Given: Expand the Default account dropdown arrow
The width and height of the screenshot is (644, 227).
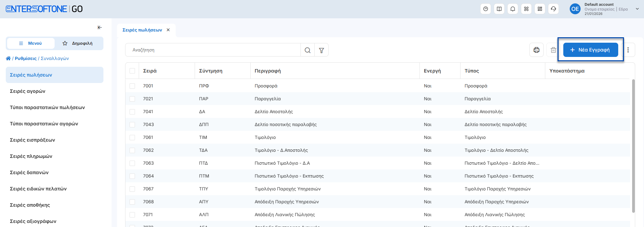Looking at the screenshot, I should point(637,9).
